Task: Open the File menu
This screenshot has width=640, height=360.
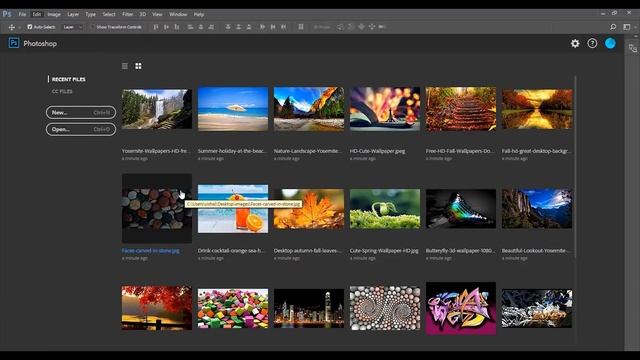Action: point(22,14)
